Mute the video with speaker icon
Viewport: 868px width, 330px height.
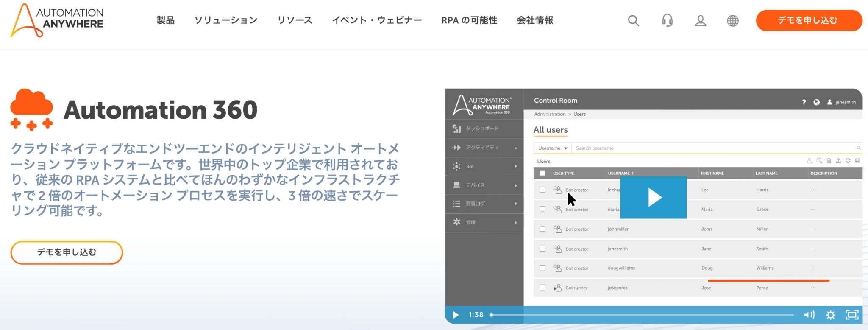point(809,315)
